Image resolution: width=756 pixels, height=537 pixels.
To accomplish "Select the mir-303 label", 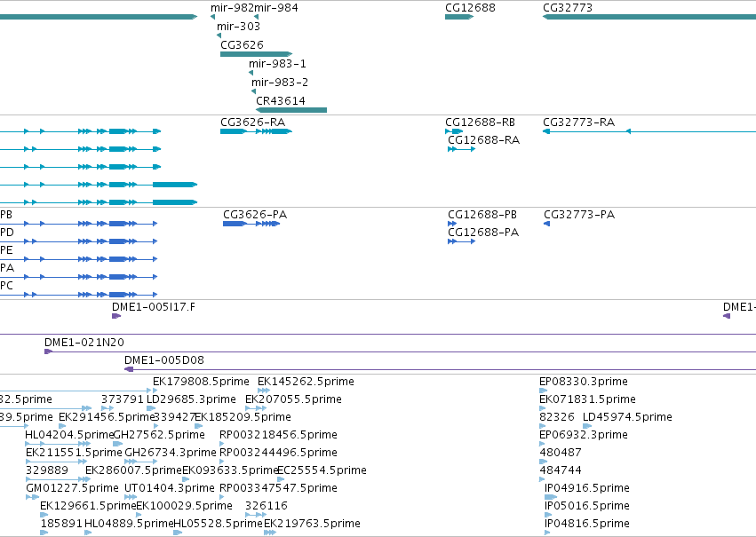I will pyautogui.click(x=238, y=26).
